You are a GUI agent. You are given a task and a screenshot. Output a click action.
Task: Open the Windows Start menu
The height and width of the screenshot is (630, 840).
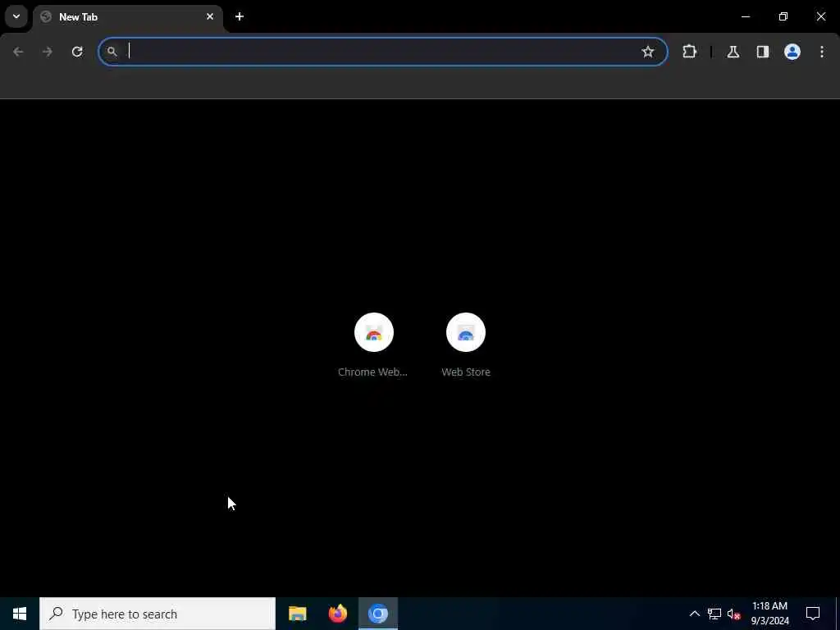20,614
